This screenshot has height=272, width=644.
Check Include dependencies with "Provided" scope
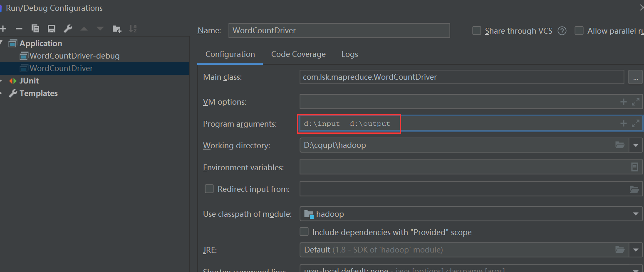click(x=304, y=232)
